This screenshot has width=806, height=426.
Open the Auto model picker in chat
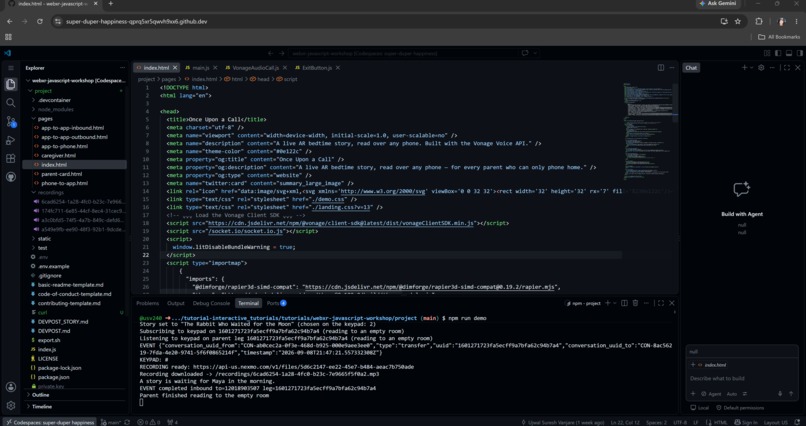(x=731, y=394)
